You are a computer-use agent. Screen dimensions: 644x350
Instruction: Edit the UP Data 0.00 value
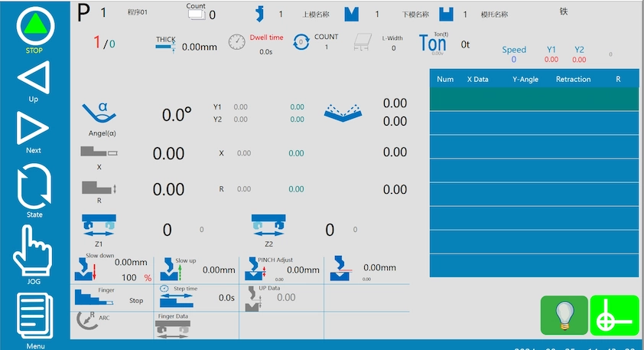(286, 297)
